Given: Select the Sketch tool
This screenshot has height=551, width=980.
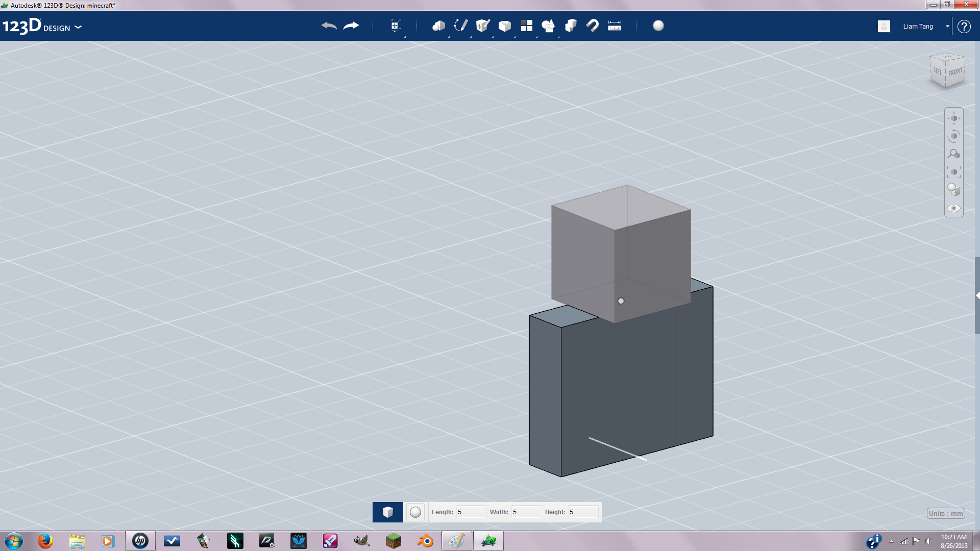Looking at the screenshot, I should coord(460,26).
